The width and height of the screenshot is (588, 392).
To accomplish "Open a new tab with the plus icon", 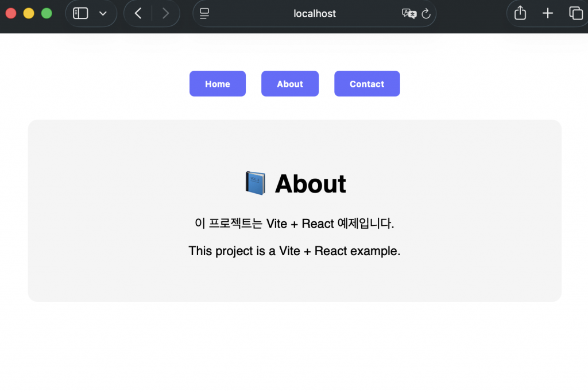I will tap(548, 13).
